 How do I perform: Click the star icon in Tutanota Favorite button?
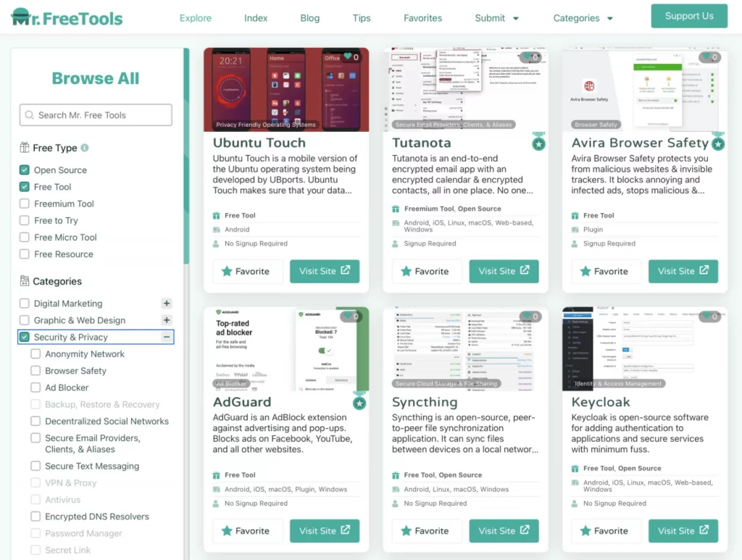point(406,271)
